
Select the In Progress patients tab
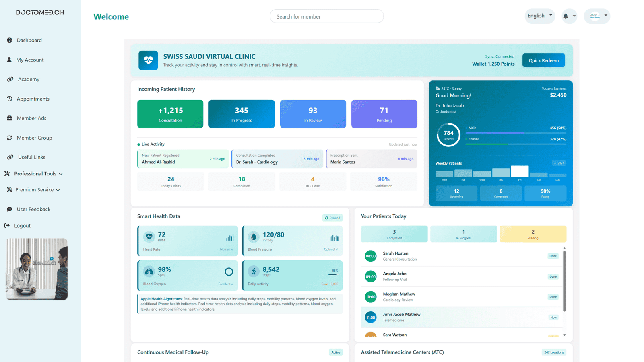[x=463, y=234]
